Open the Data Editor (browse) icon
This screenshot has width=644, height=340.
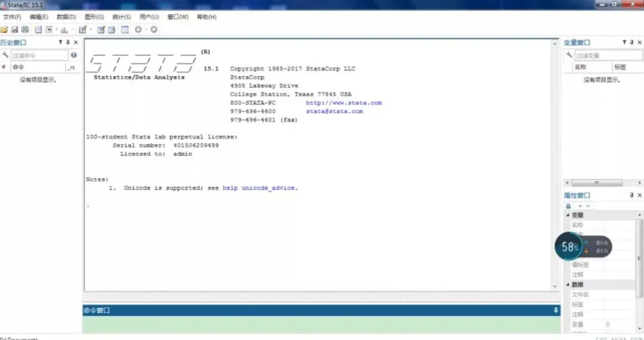[x=112, y=30]
